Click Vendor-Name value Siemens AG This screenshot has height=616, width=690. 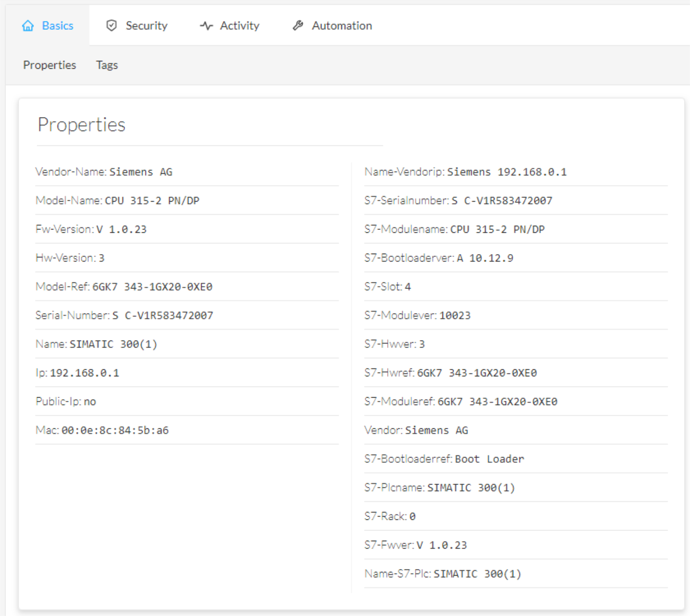tap(141, 172)
